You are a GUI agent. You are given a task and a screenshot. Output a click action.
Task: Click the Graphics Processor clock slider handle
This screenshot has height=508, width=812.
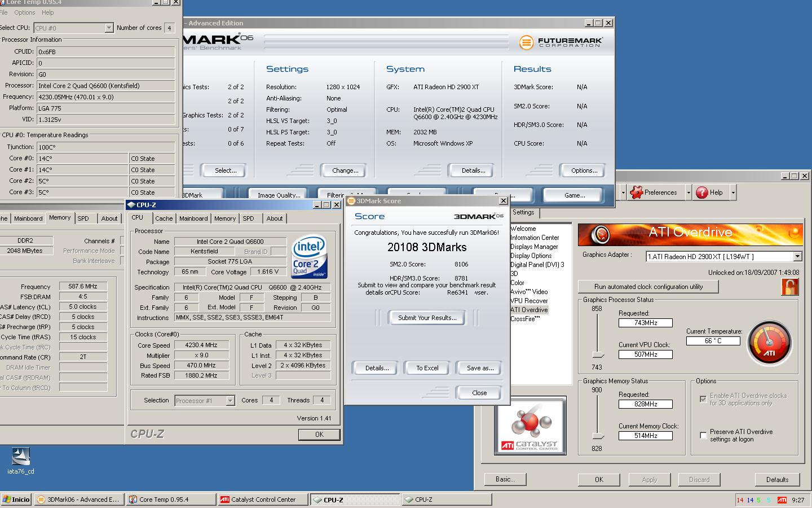[598, 354]
